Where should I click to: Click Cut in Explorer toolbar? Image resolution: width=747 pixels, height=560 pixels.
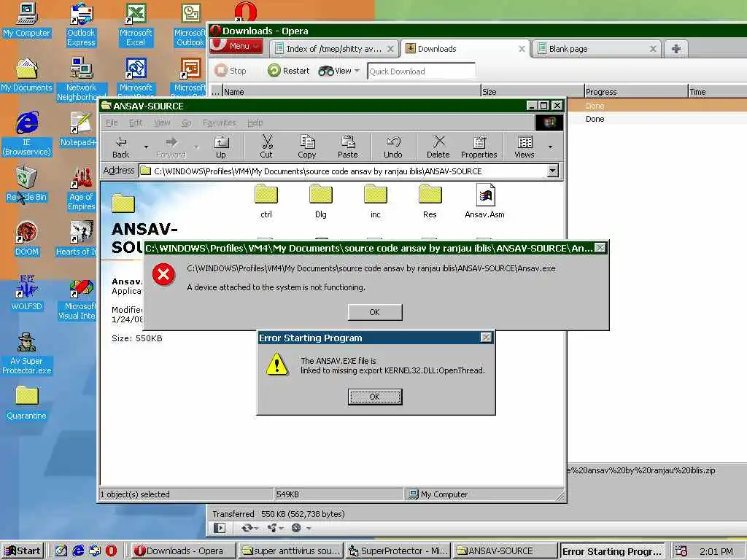266,147
